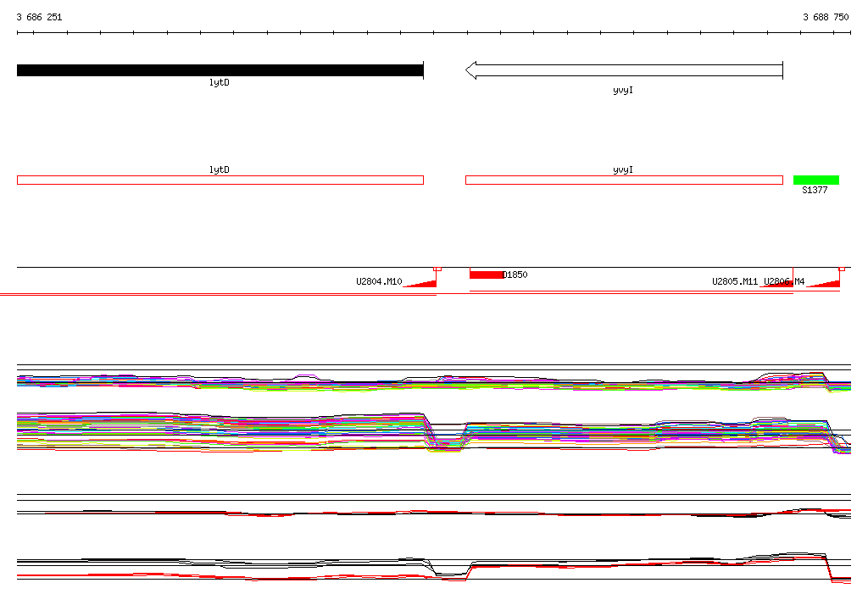Click the D1850 label

(515, 275)
